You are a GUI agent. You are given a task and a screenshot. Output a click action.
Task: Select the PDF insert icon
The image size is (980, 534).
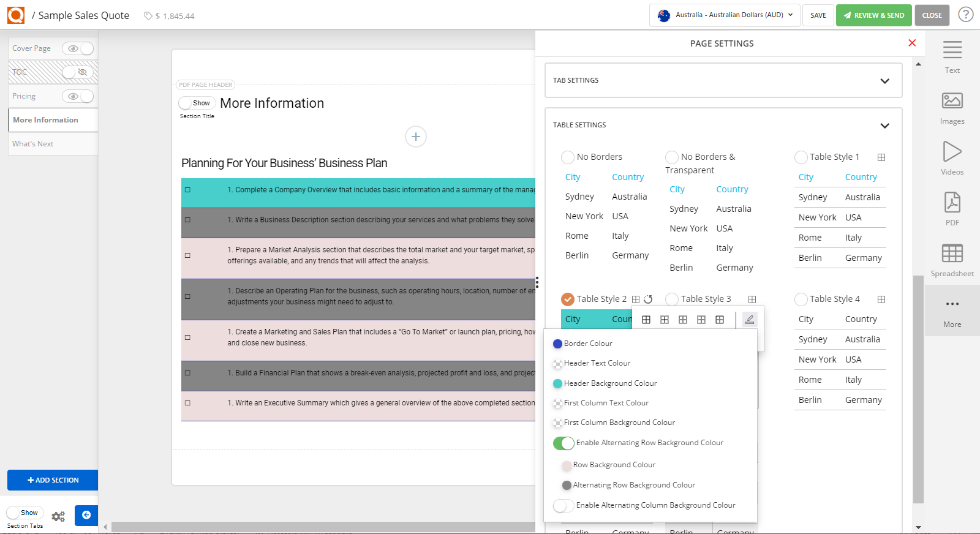point(952,203)
